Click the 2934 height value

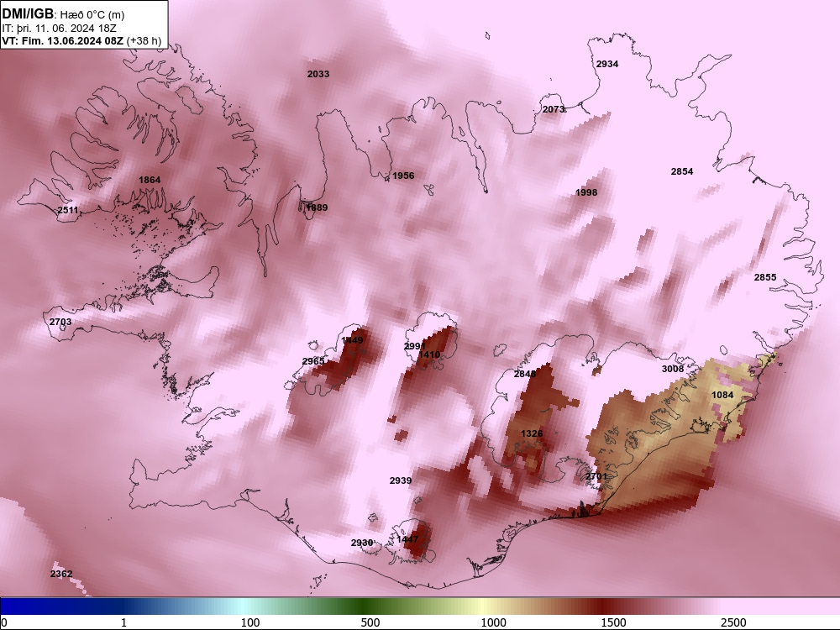(607, 64)
